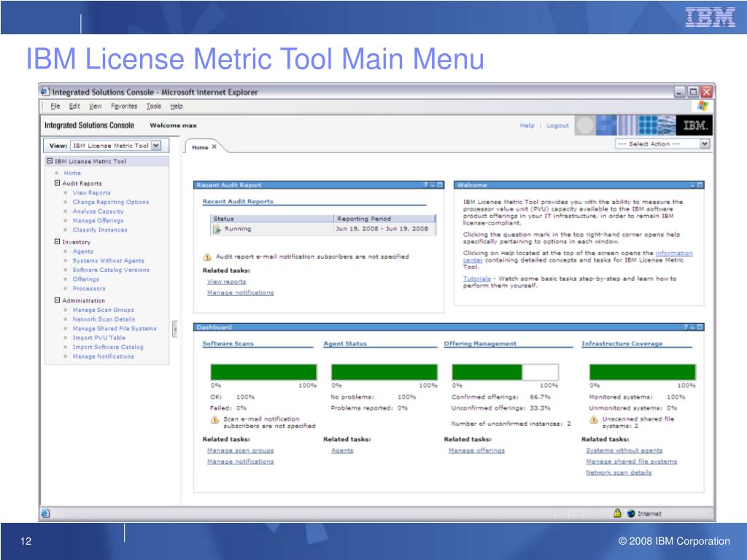Open Import PVU Table tree item
Screen dimensions: 747x560
(98, 338)
